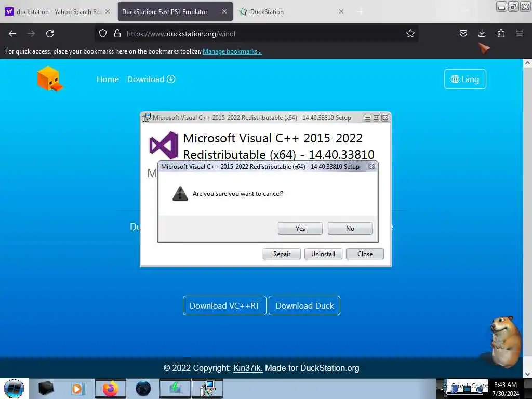Click the Close button in setup
The width and height of the screenshot is (532, 399).
click(365, 254)
